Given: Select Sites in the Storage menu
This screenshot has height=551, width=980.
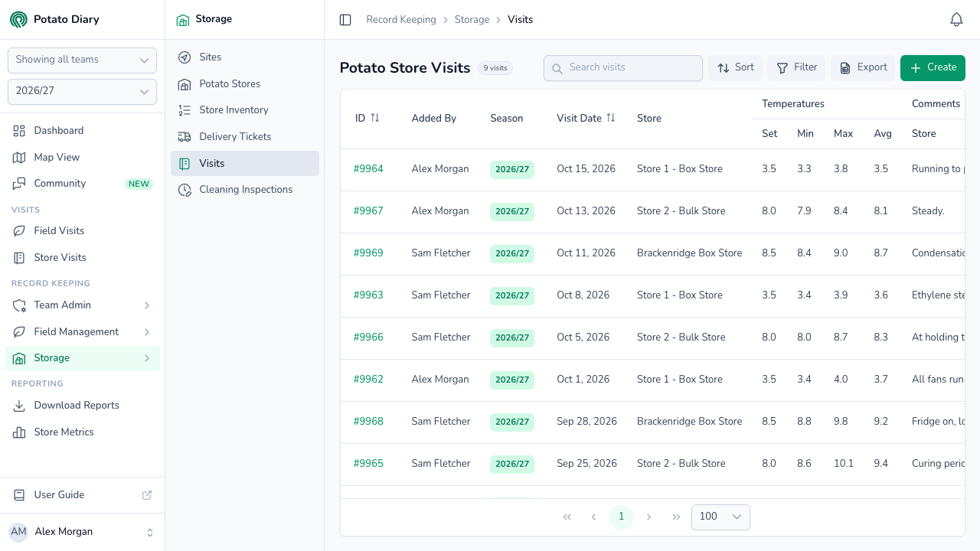Looking at the screenshot, I should coord(244,57).
